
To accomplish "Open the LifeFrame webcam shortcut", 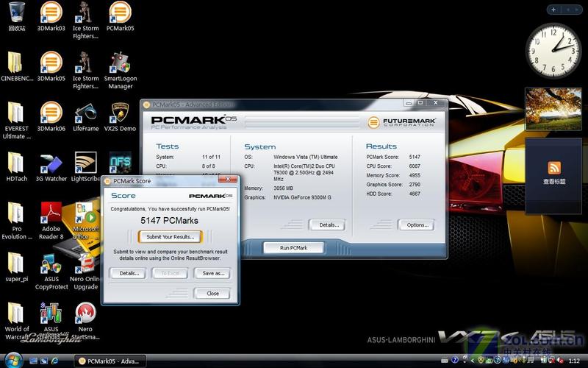I will pyautogui.click(x=85, y=116).
